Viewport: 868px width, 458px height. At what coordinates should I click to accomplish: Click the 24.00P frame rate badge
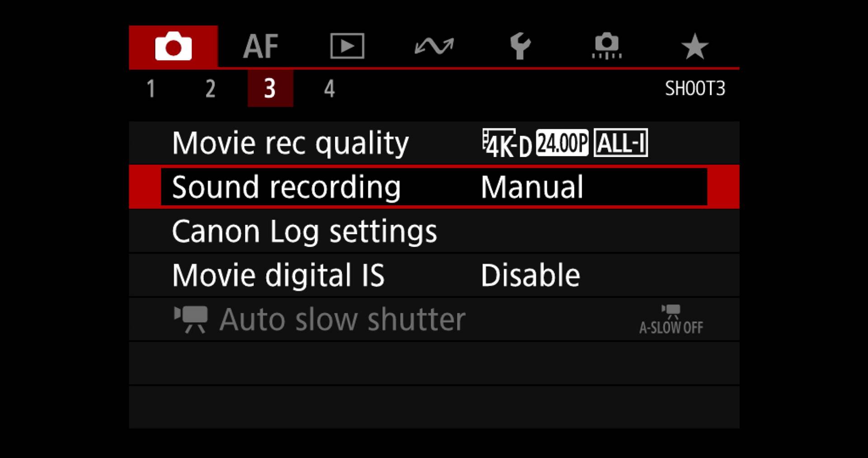pyautogui.click(x=562, y=143)
